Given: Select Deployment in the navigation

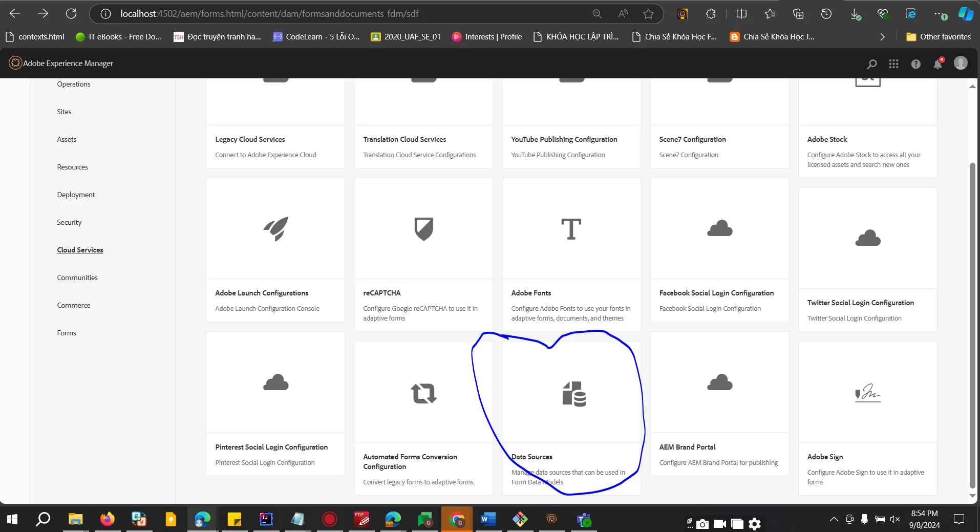Looking at the screenshot, I should pyautogui.click(x=76, y=195).
